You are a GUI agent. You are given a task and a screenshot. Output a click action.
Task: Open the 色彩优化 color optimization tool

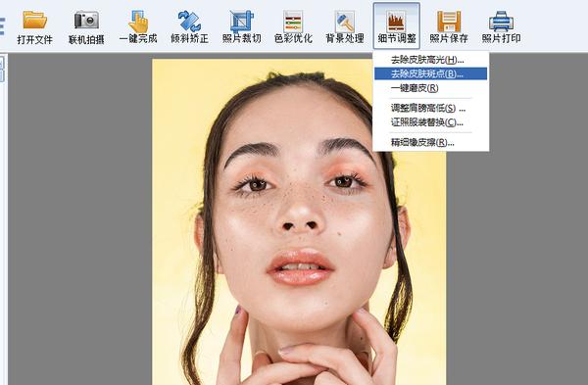[293, 27]
